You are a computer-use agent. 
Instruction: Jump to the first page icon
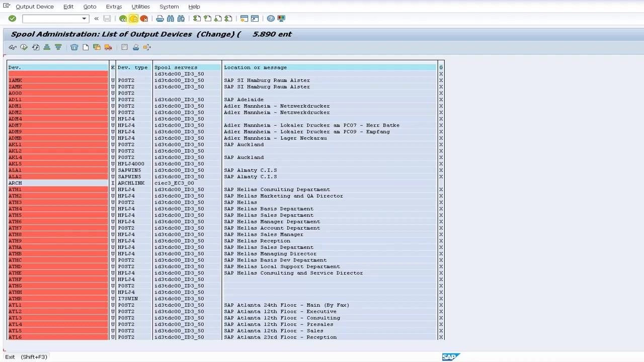(x=197, y=19)
